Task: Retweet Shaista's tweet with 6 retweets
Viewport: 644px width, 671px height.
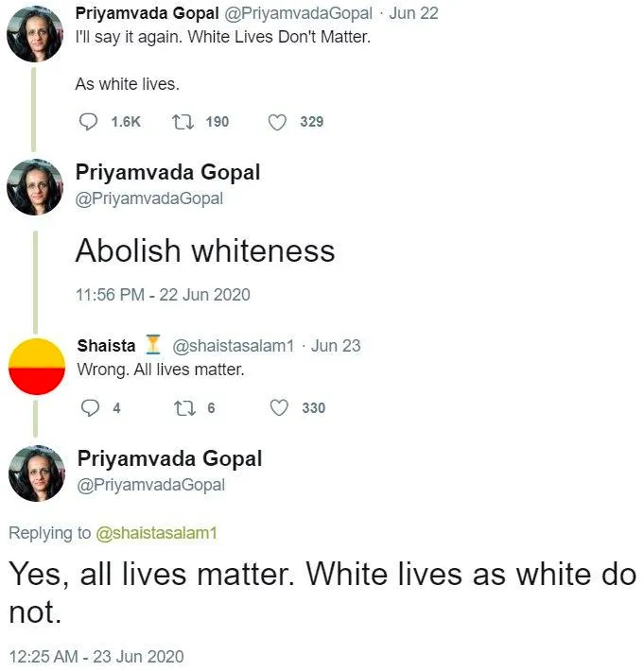Action: [185, 408]
